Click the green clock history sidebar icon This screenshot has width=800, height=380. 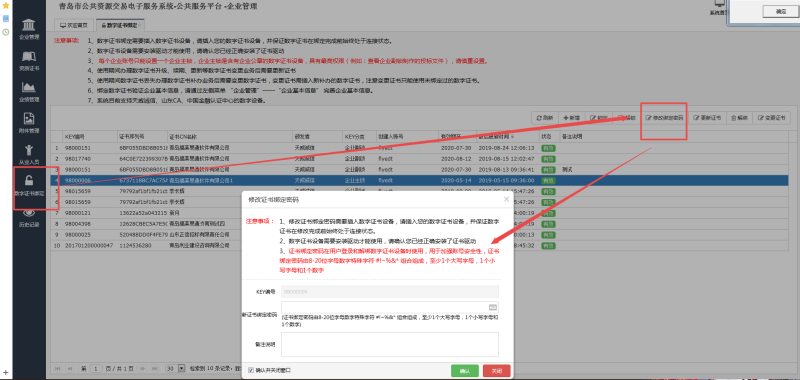click(6, 32)
